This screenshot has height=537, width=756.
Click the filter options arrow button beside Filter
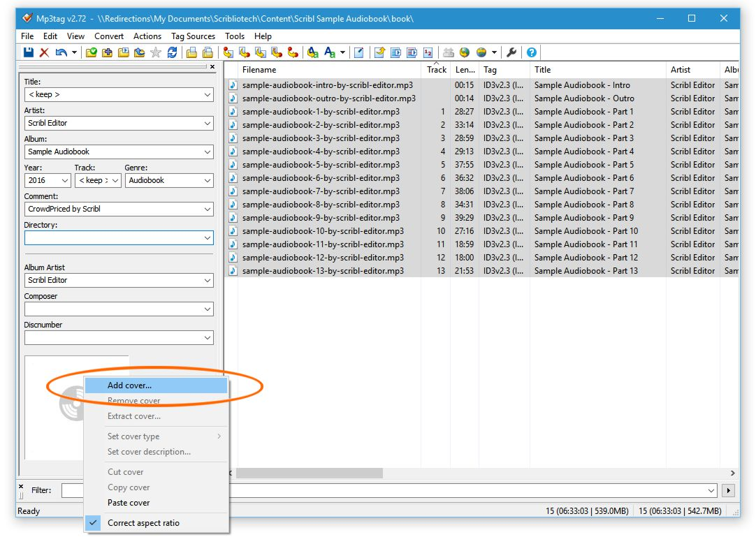[x=728, y=491]
